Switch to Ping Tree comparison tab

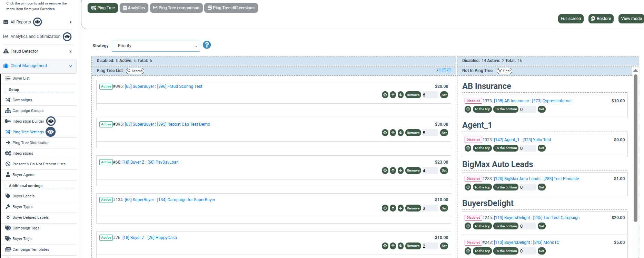(176, 8)
